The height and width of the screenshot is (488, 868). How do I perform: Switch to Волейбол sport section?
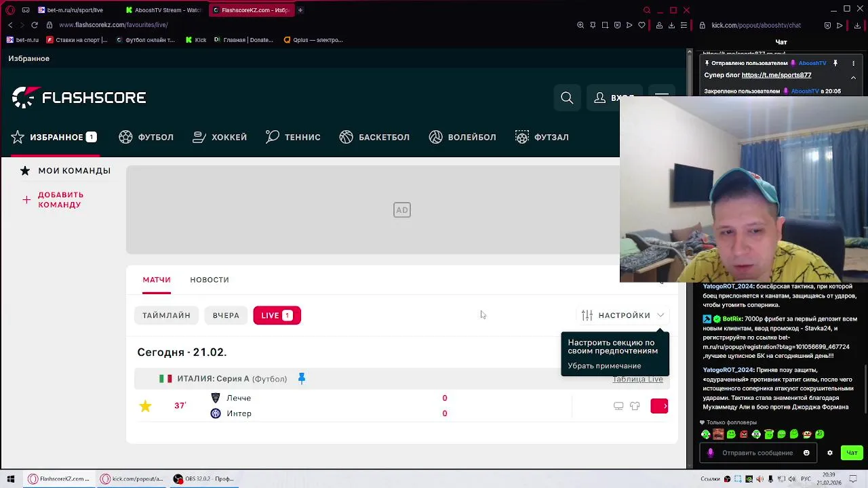pyautogui.click(x=462, y=137)
